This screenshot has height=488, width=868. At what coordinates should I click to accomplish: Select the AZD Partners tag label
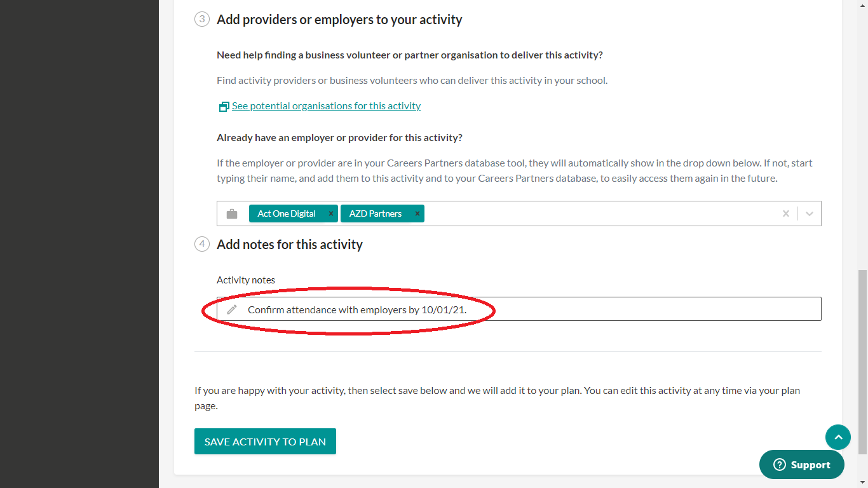[x=375, y=213]
